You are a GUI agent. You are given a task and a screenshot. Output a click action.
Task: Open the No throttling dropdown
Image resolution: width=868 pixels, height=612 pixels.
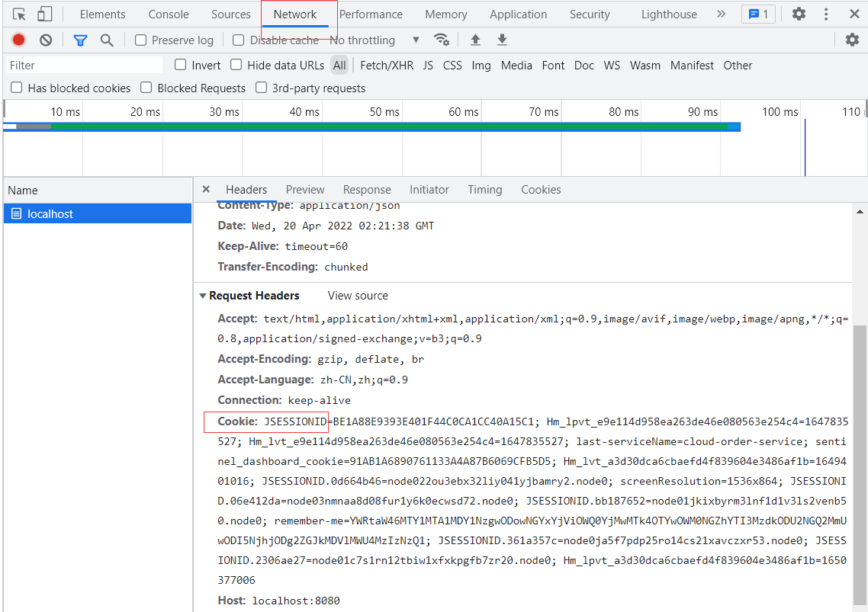point(375,40)
